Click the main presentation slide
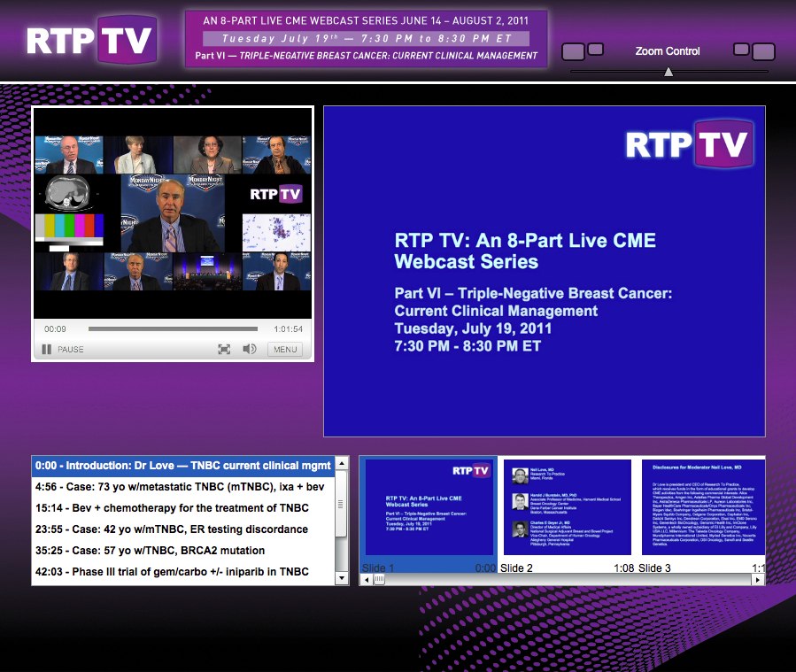Viewport: 796px width, 672px height. [545, 271]
